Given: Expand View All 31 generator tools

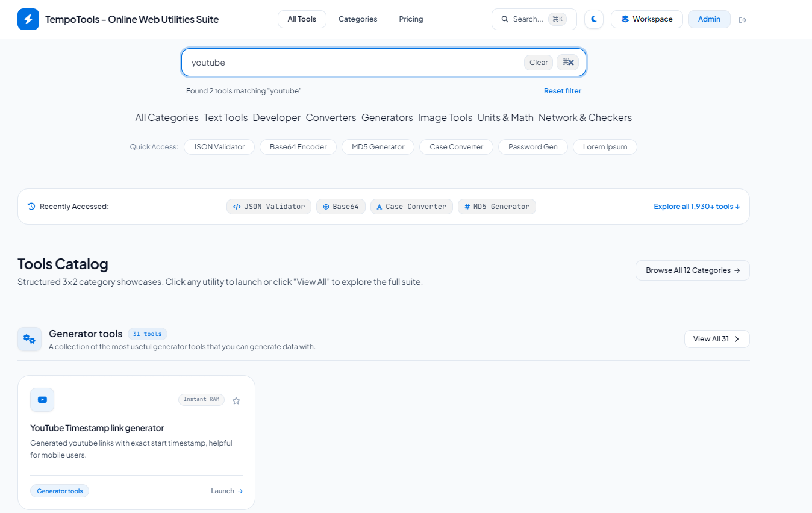Looking at the screenshot, I should (717, 339).
